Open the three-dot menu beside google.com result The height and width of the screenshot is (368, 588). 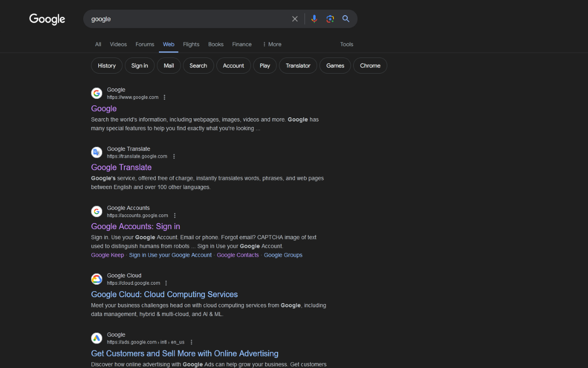(x=164, y=97)
